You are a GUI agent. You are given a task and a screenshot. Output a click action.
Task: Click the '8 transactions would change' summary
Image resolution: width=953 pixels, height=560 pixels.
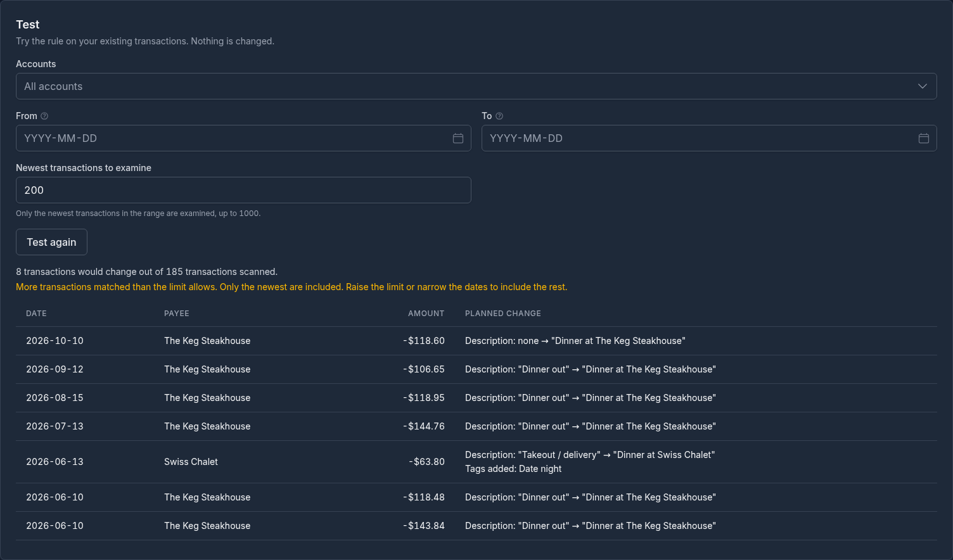point(146,272)
